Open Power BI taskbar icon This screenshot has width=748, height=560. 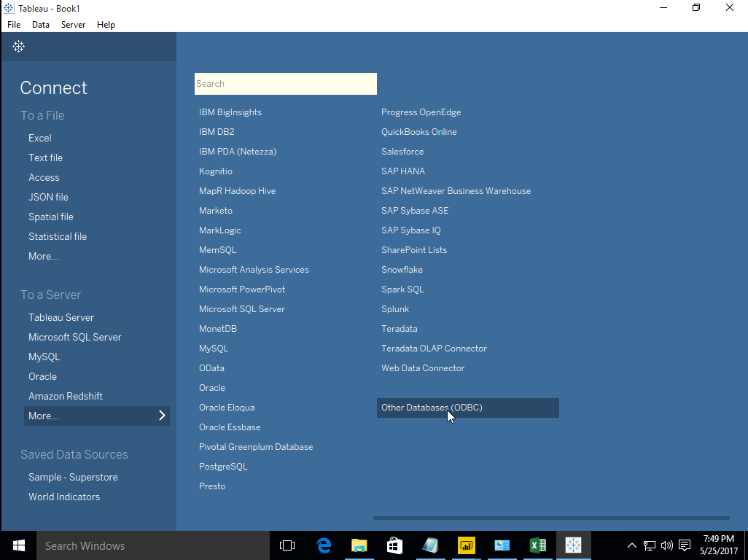[466, 545]
